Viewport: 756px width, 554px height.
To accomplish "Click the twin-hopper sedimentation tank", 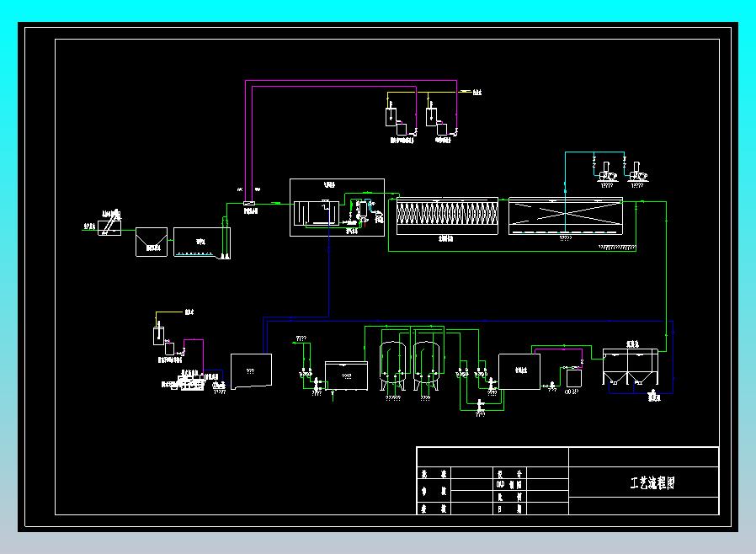I will click(x=631, y=366).
